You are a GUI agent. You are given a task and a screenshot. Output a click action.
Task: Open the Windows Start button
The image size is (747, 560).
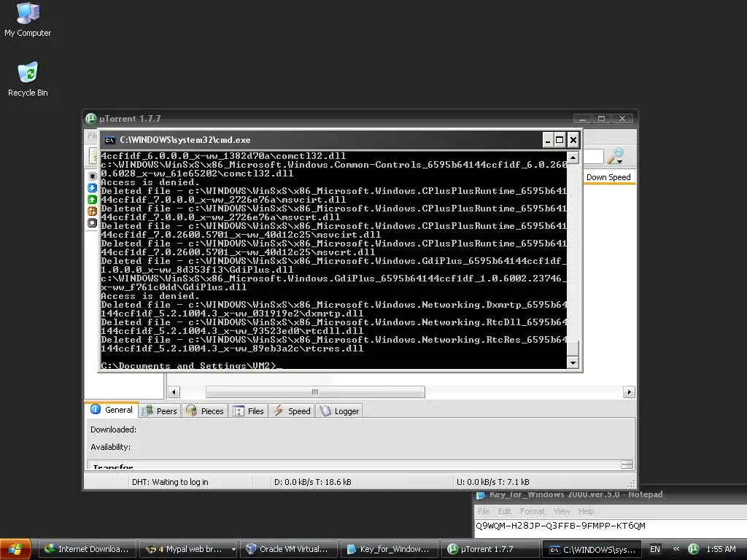15,549
